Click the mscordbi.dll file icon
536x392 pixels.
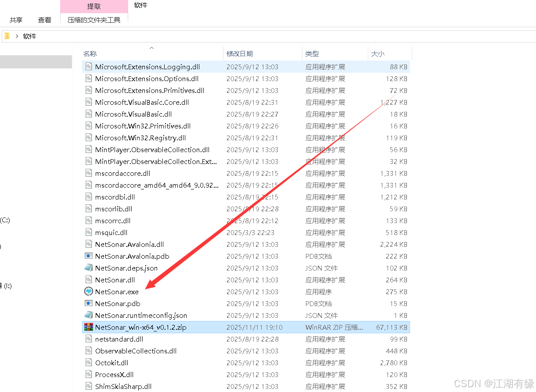click(88, 197)
